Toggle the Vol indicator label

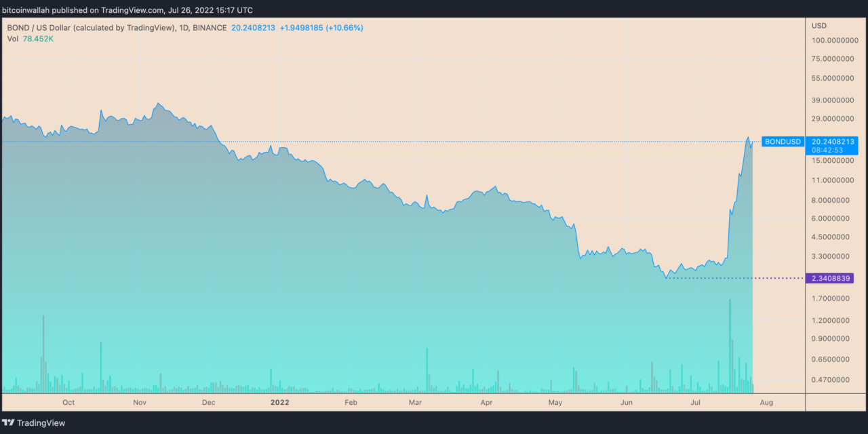[x=12, y=39]
